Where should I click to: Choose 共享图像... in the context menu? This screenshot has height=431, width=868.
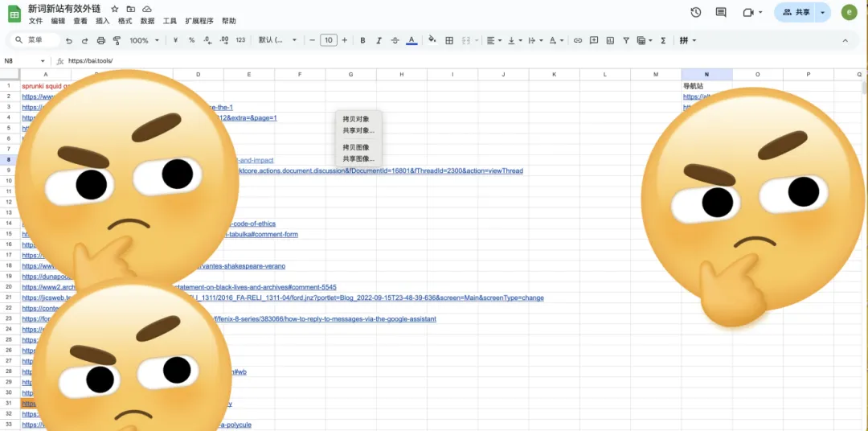358,159
